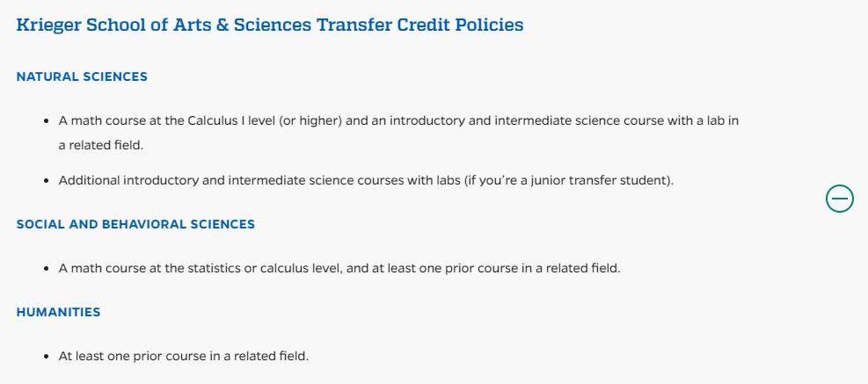This screenshot has width=868, height=384.
Task: Click the bullet dot in Social and Behavioral Sciences
Action: coord(47,268)
